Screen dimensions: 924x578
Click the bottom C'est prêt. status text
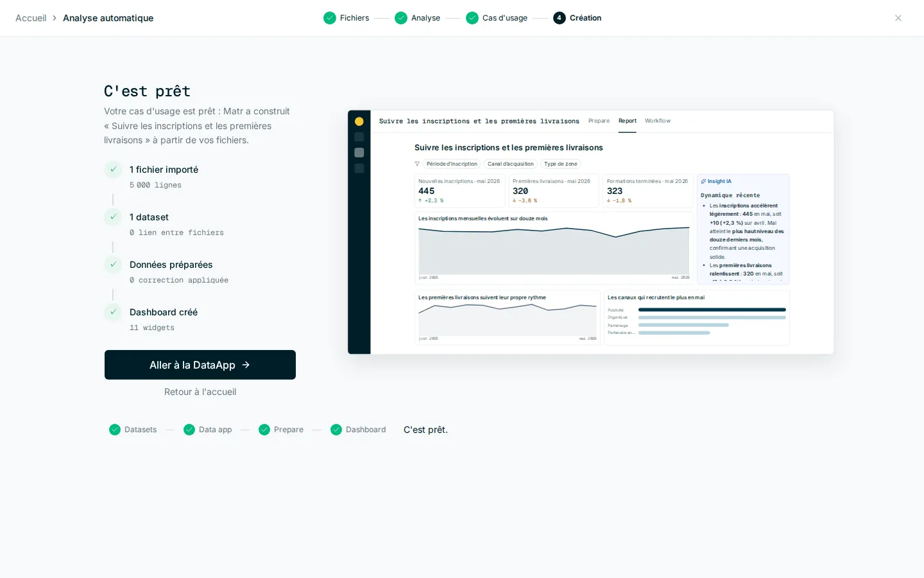pos(425,430)
